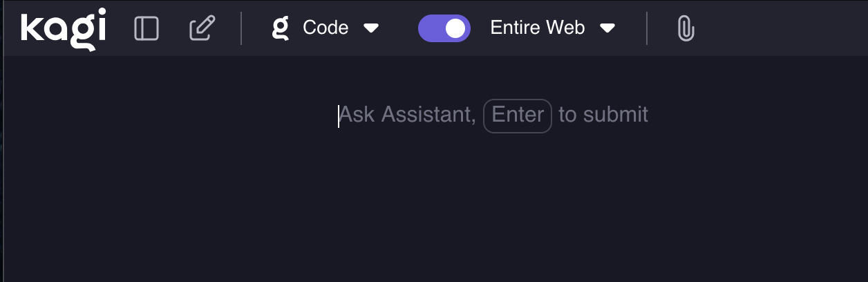The width and height of the screenshot is (868, 282).
Task: Click the "to submit" hint text
Action: 603,115
